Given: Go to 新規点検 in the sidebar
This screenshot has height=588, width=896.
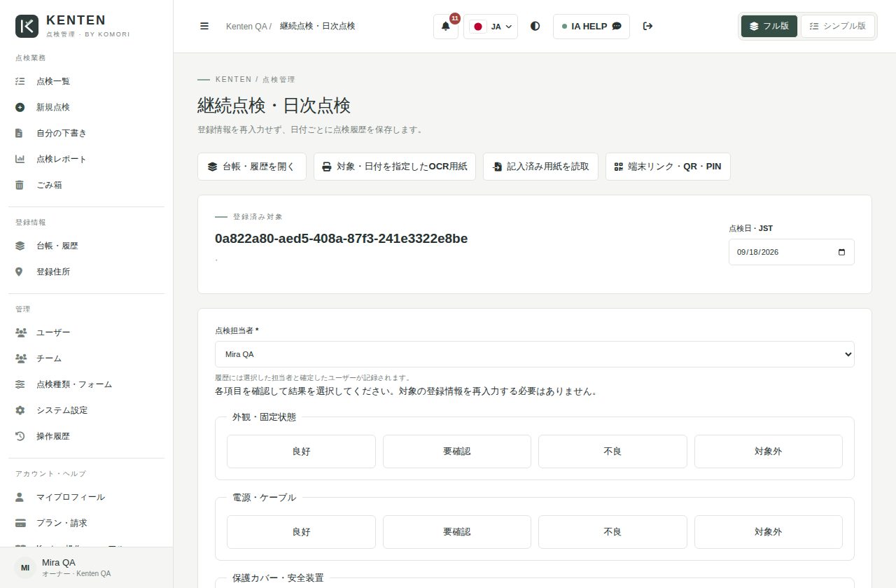Looking at the screenshot, I should point(87,107).
